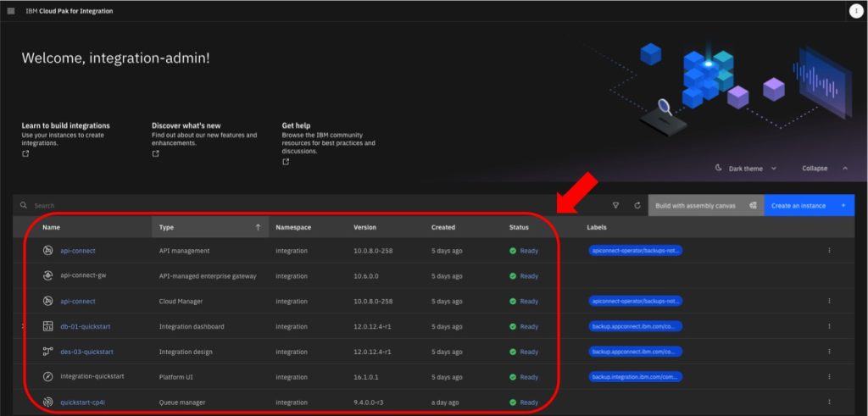Image resolution: width=868 pixels, height=416 pixels.
Task: Open overflow menu for quickstart-cp4i row
Action: point(829,402)
